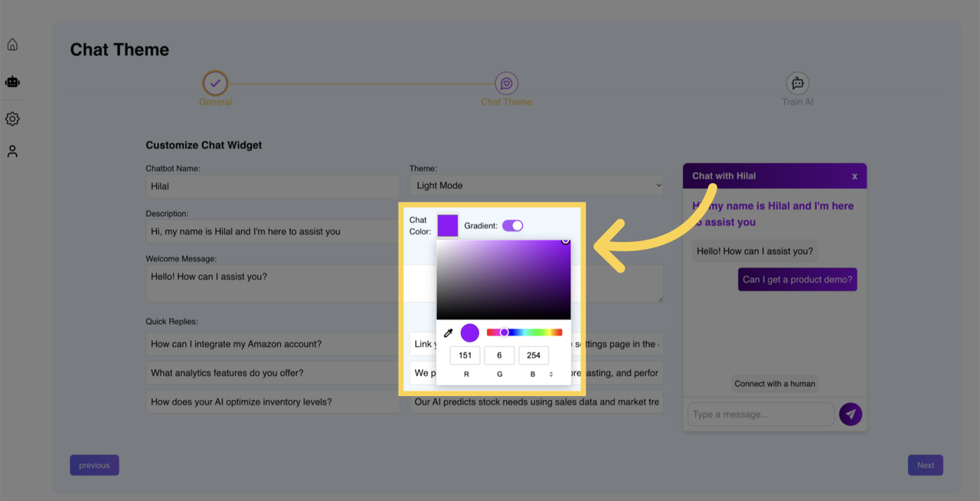Click the Description input field
This screenshot has width=980, height=501.
pos(273,231)
